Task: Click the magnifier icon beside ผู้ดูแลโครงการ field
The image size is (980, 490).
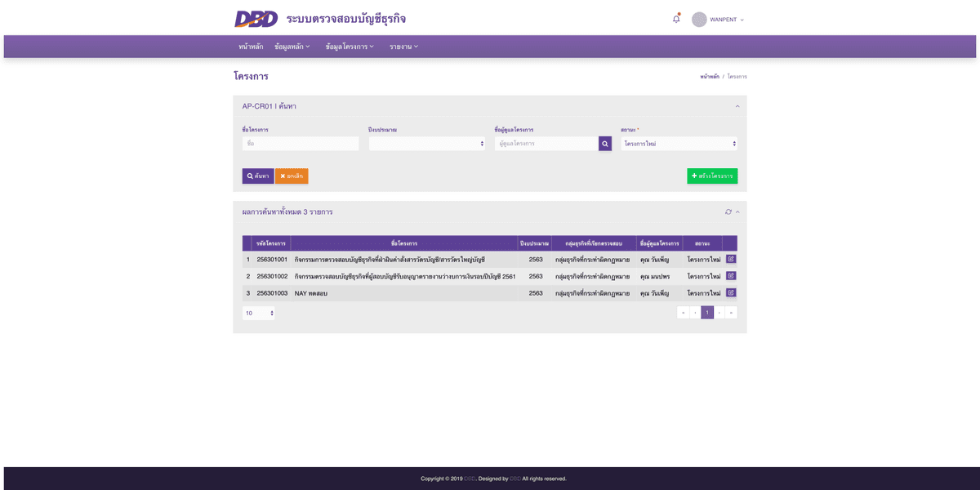Action: (x=605, y=144)
